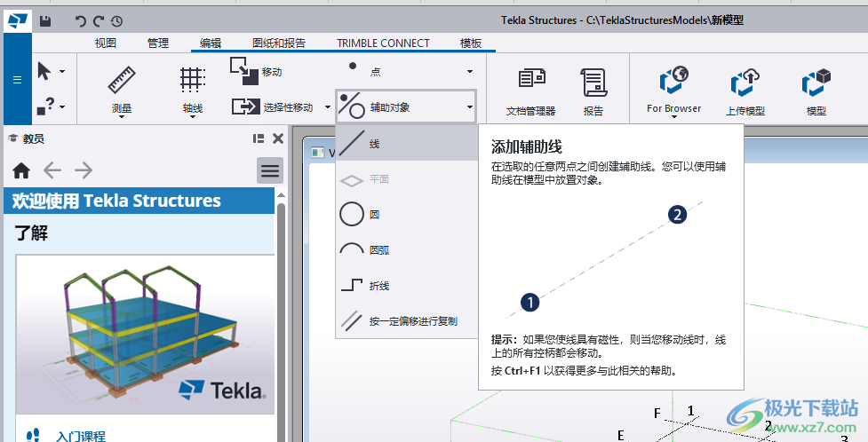Expand the 点 dropdown arrow
Viewport: 868px width, 442px height.
(x=469, y=72)
